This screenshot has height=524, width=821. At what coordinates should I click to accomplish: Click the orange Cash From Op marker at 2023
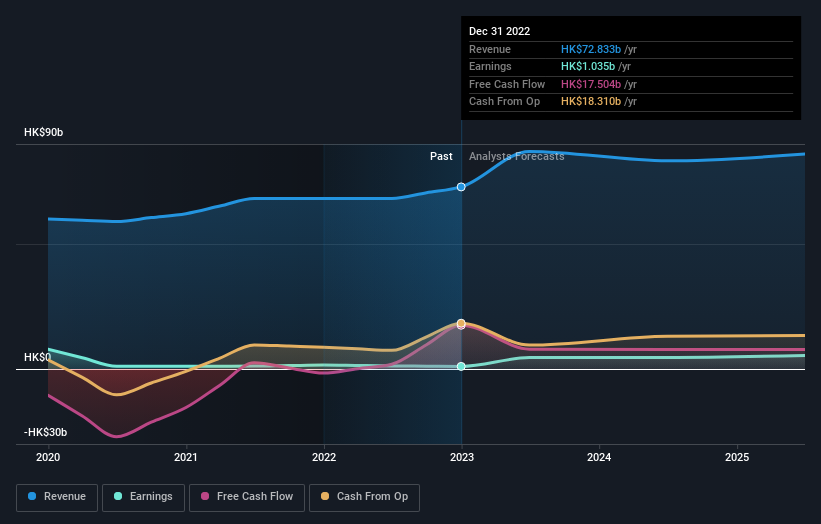click(x=461, y=323)
